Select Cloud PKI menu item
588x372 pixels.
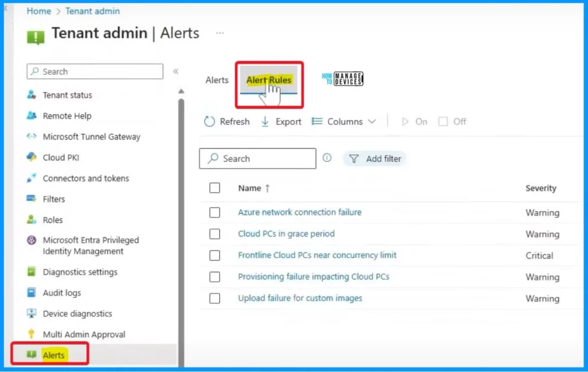pyautogui.click(x=61, y=157)
